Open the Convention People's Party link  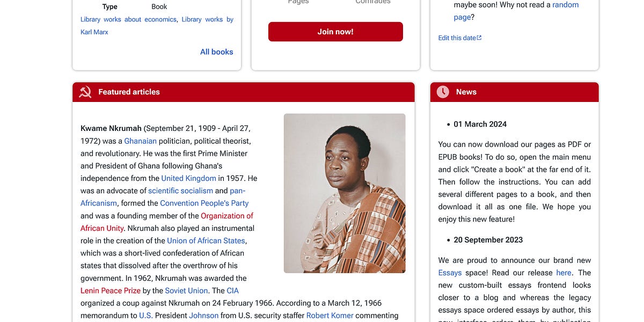tap(204, 203)
